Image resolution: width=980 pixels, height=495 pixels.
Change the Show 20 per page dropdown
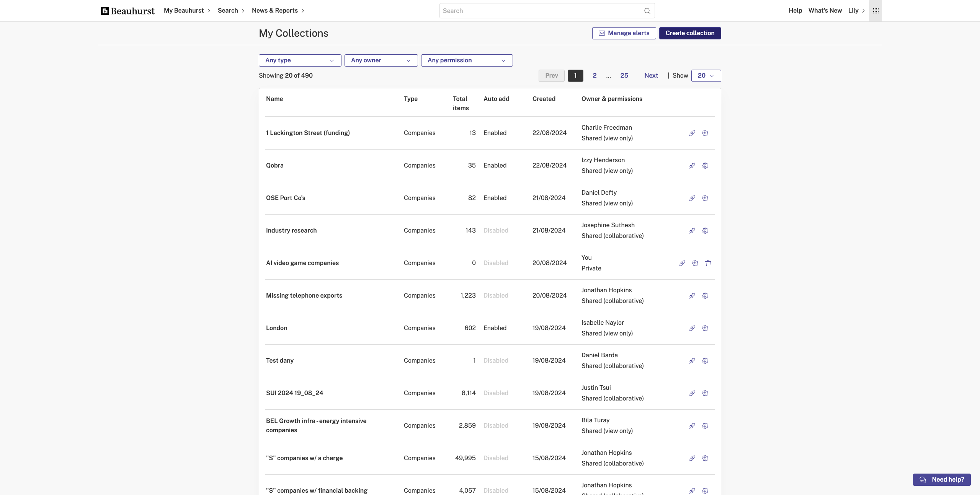(706, 76)
